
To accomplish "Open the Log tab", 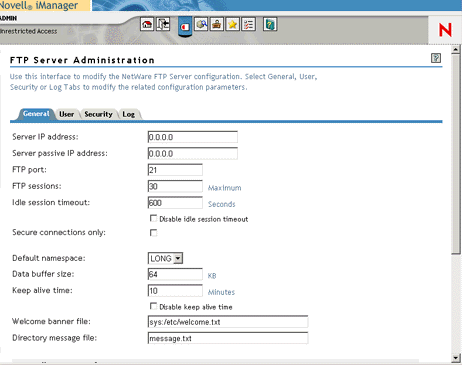I will [129, 114].
